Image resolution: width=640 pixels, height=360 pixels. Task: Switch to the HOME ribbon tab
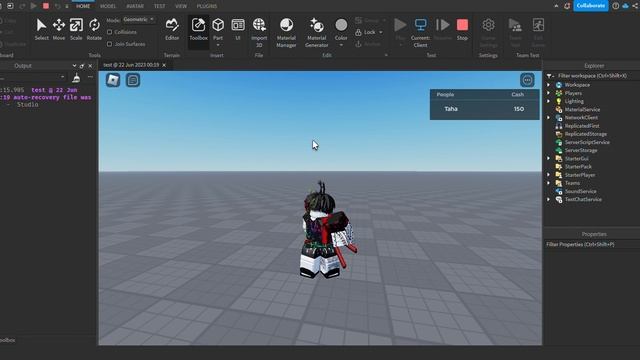83,6
